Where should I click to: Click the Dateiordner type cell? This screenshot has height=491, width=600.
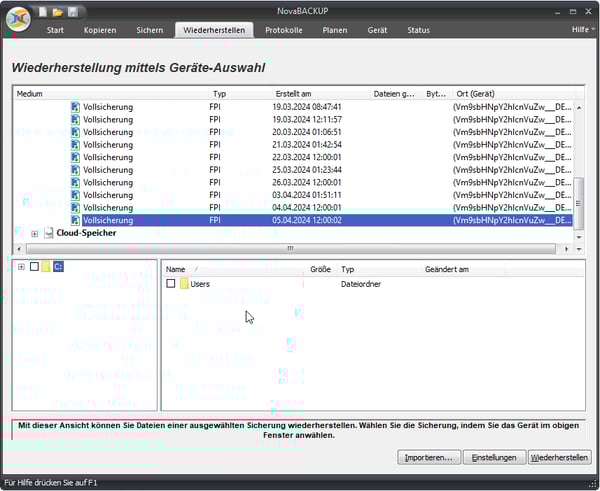(x=361, y=284)
